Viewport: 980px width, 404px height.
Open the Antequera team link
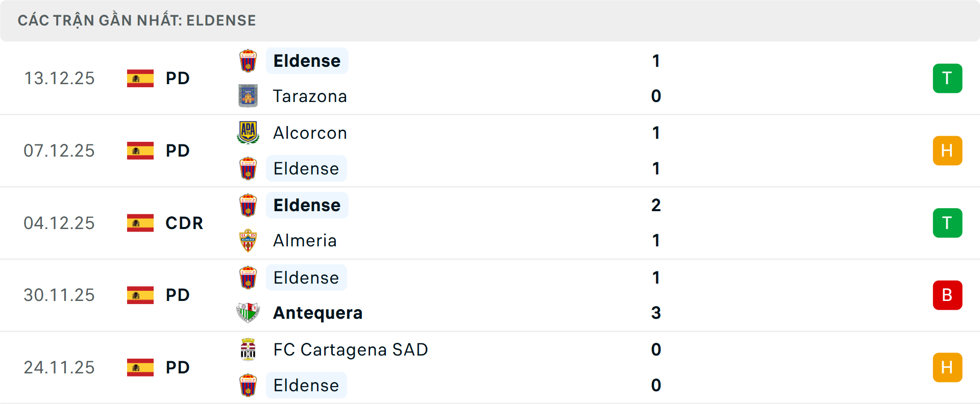317,313
